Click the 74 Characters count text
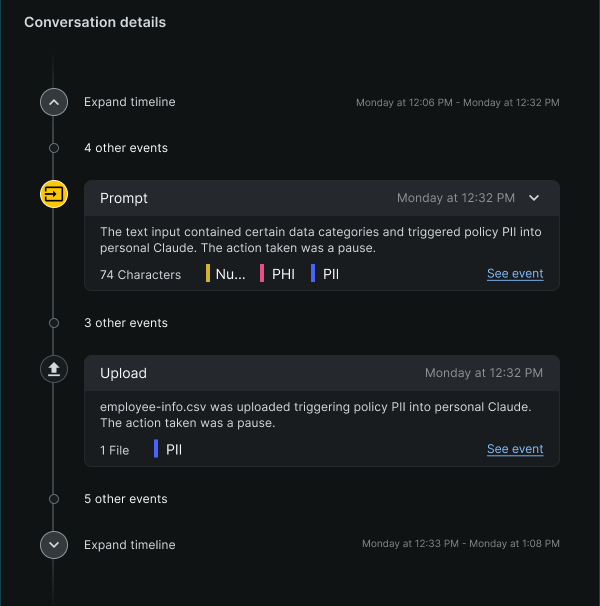The height and width of the screenshot is (606, 600). point(140,275)
